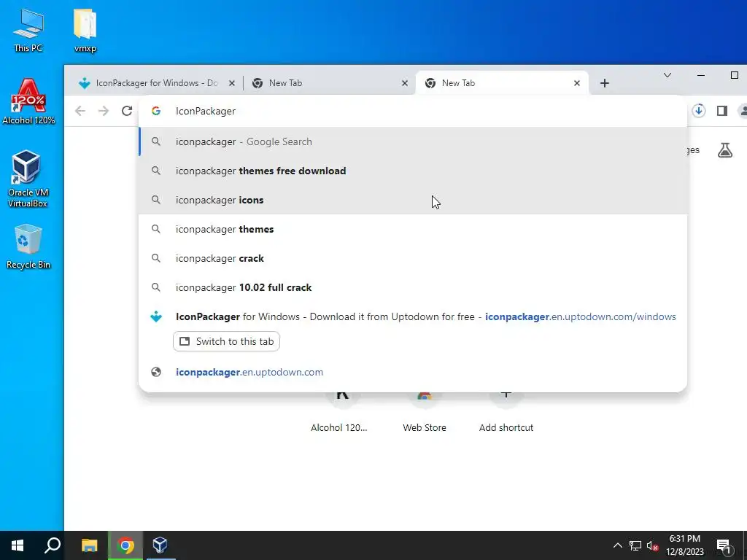Screen dimensions: 747x560
Task: Open File Explorer from taskbar
Action: pyautogui.click(x=89, y=545)
